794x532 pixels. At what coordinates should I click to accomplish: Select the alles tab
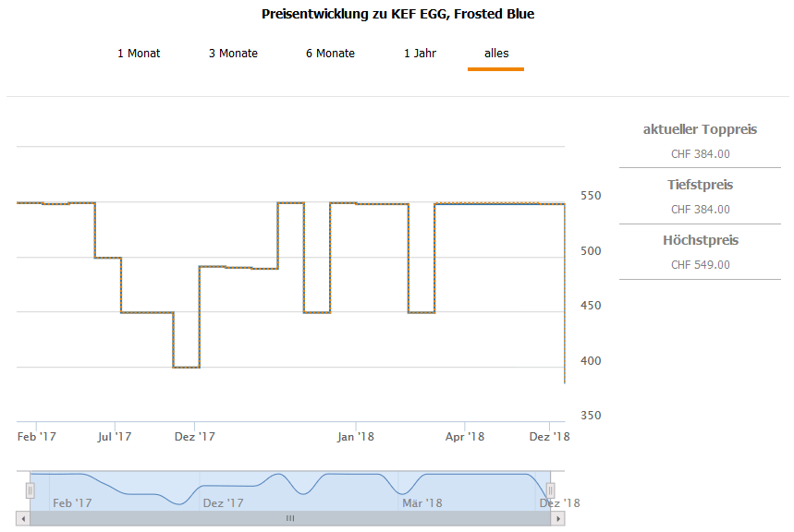click(x=496, y=54)
